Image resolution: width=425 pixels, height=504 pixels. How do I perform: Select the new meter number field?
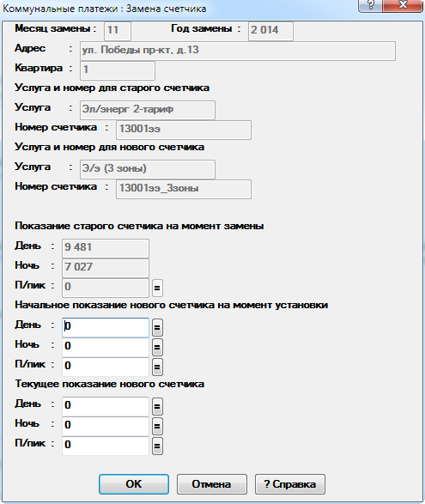click(x=184, y=189)
